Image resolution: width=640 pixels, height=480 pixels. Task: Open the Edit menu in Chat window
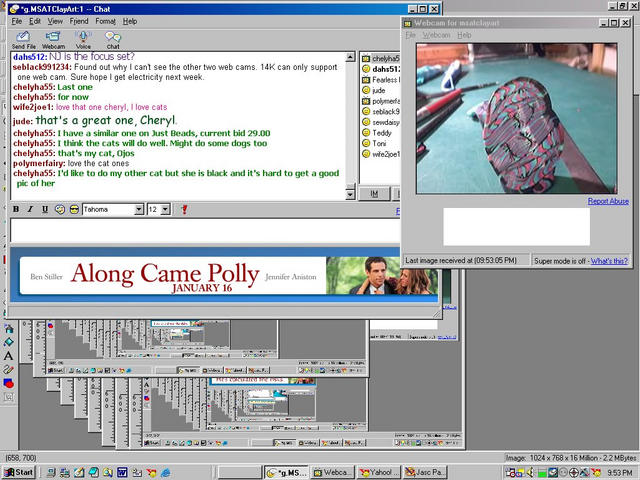point(35,21)
